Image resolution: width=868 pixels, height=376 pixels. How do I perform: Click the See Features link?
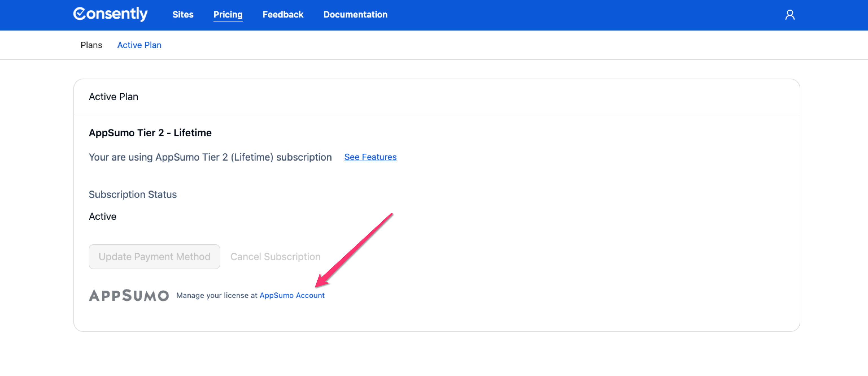coord(370,157)
